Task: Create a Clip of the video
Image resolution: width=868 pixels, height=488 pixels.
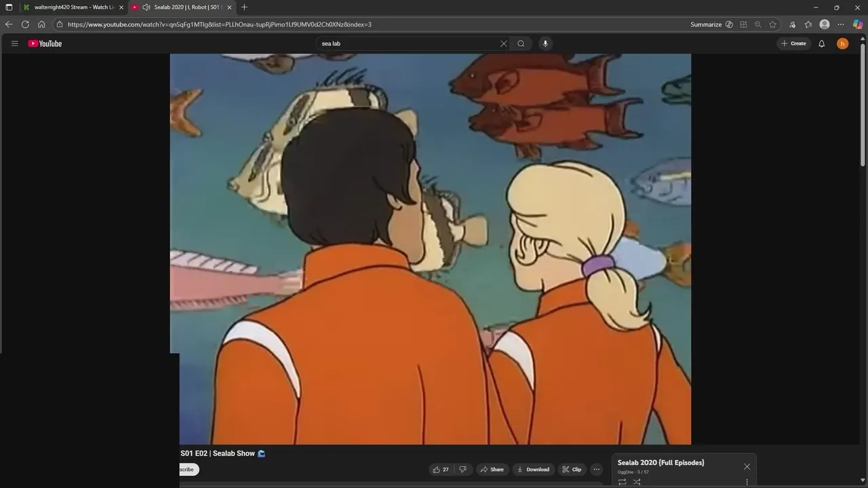Action: tap(572, 469)
